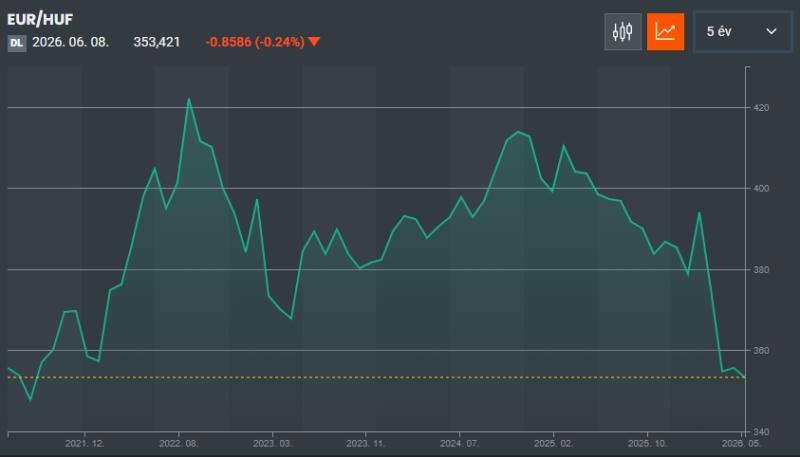Click the 340 y-axis label
This screenshot has width=800, height=457.
point(761,432)
